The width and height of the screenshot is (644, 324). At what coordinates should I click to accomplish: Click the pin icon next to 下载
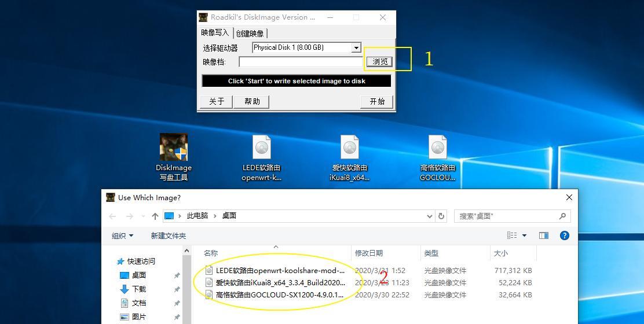(177, 289)
